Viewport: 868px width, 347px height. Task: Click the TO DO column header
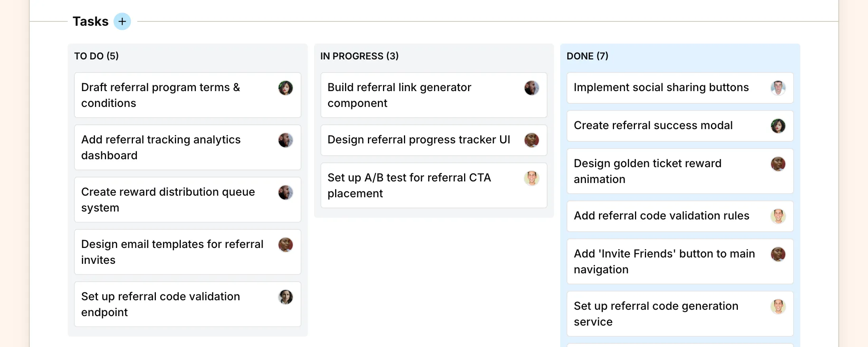pyautogui.click(x=96, y=56)
